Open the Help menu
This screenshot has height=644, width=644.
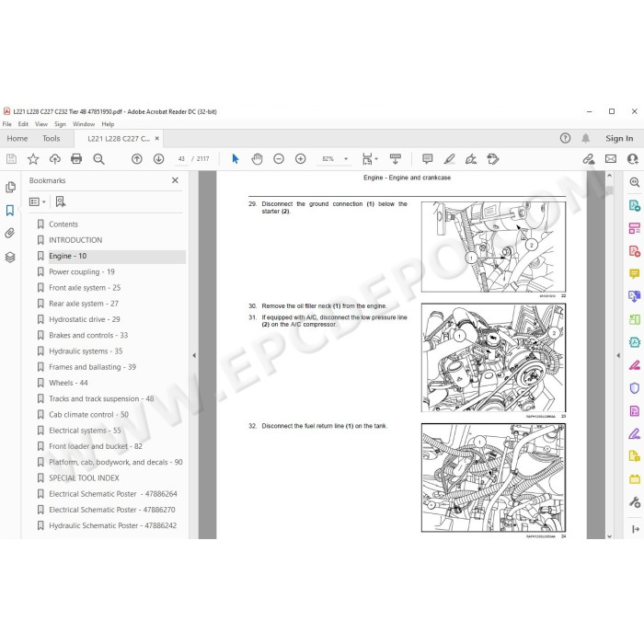point(108,124)
